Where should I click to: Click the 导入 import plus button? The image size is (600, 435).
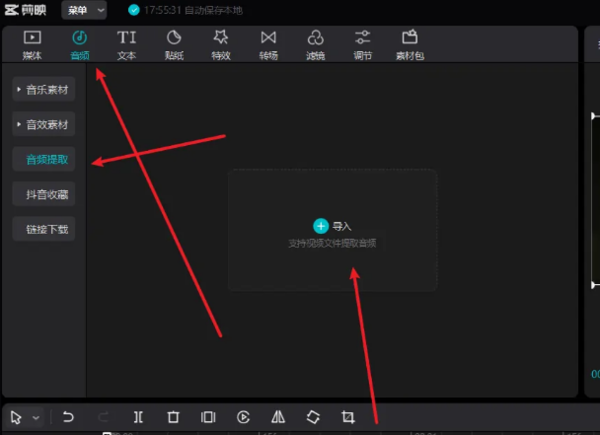coord(321,227)
